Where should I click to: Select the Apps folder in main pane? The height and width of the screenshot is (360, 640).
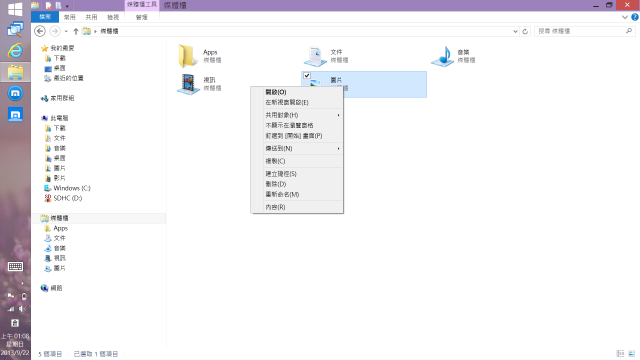tap(200, 56)
